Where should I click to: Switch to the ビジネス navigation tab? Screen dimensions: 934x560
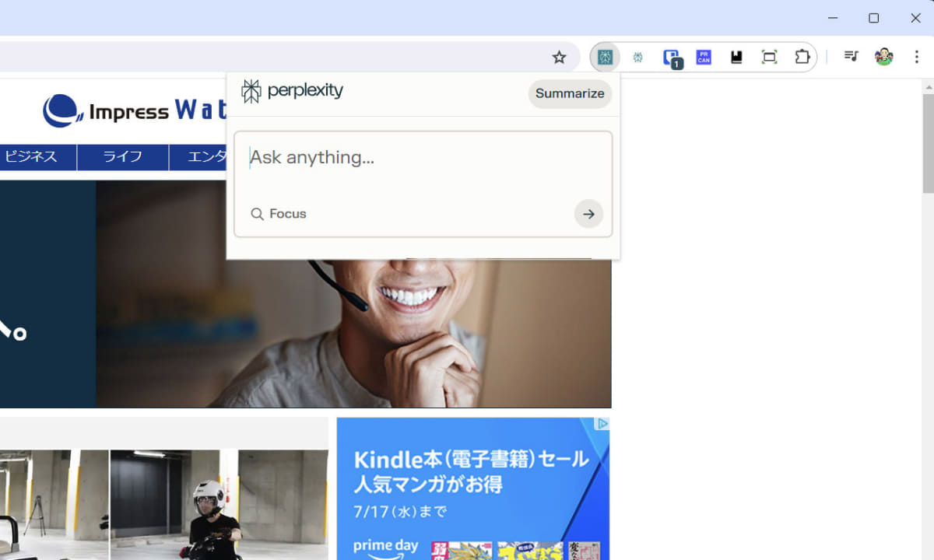(x=31, y=156)
